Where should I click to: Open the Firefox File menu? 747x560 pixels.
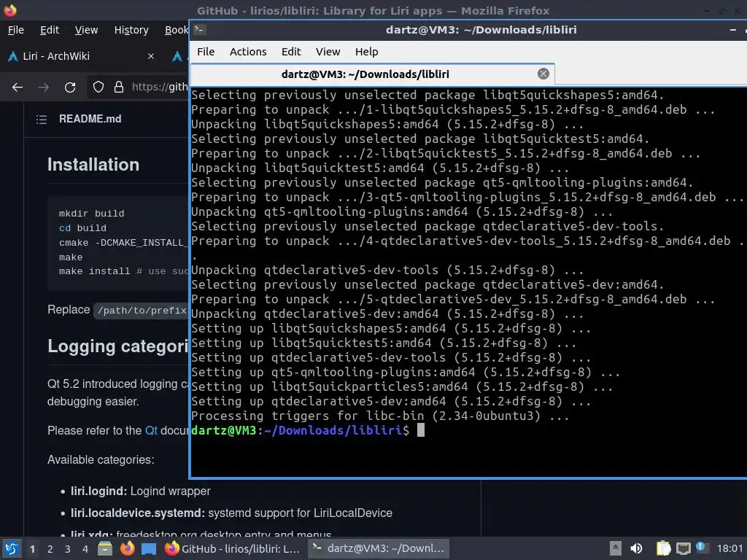16,30
